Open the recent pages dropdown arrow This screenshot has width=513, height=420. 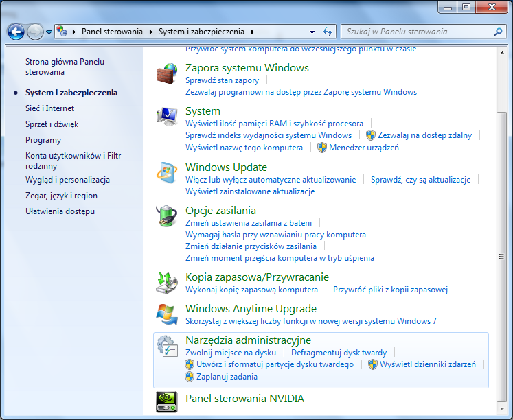click(49, 32)
